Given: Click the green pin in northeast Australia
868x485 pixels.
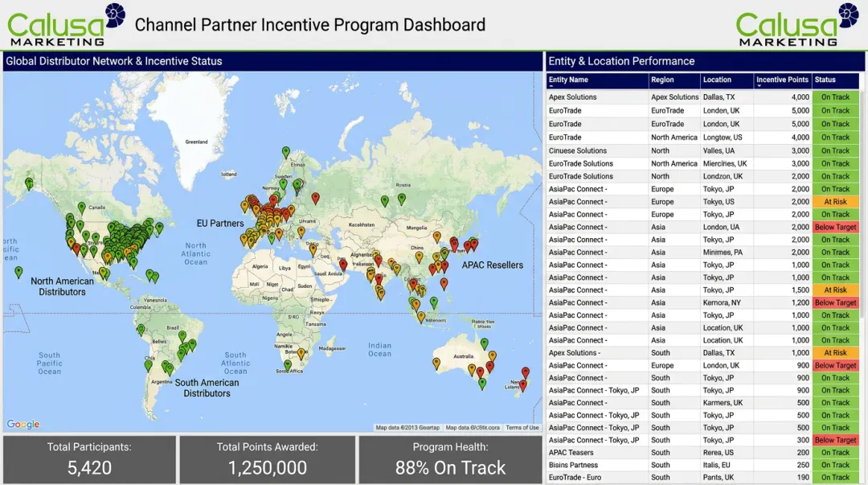Looking at the screenshot, I should (x=485, y=343).
